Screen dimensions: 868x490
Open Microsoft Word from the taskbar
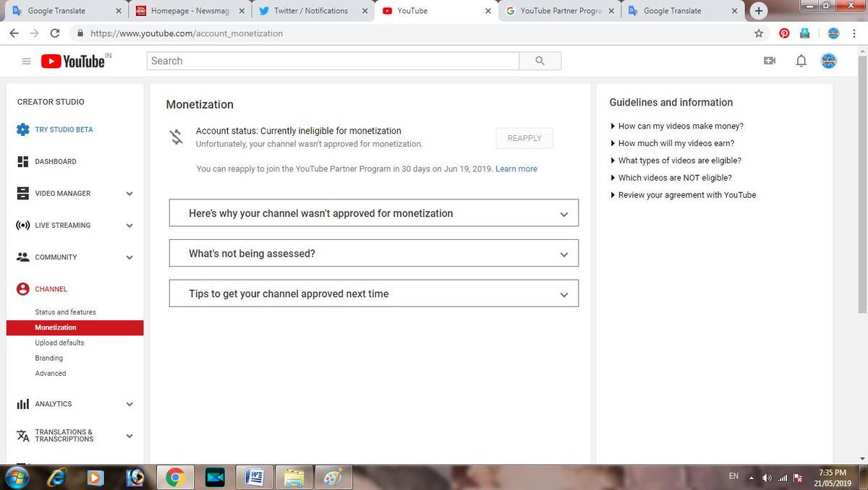click(254, 477)
